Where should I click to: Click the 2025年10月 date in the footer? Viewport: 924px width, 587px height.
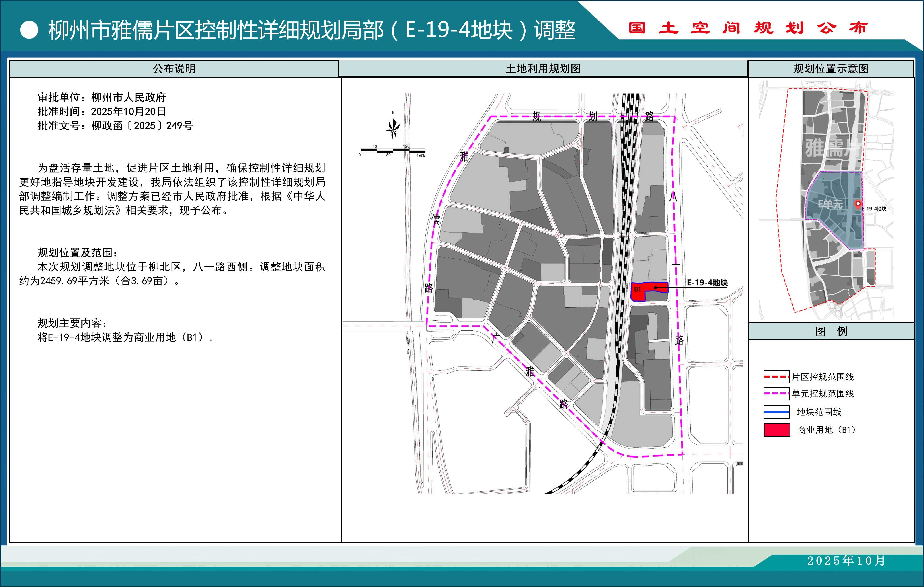[846, 560]
